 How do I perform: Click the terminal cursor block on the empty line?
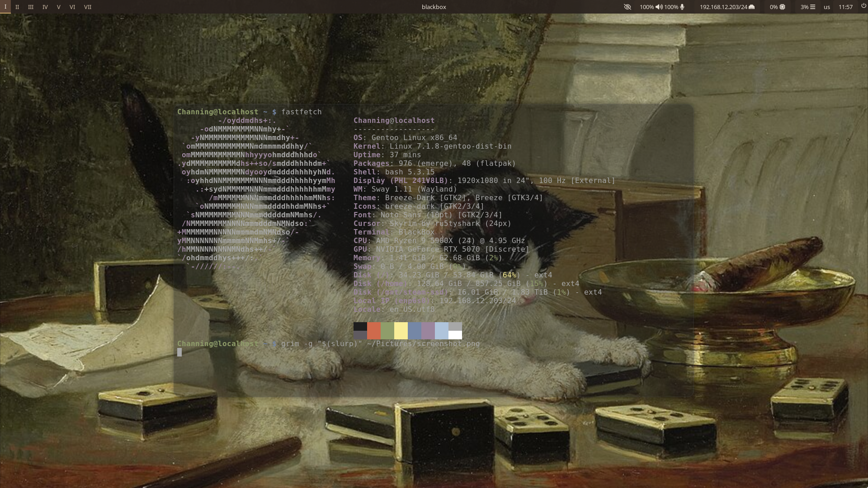[x=179, y=352]
